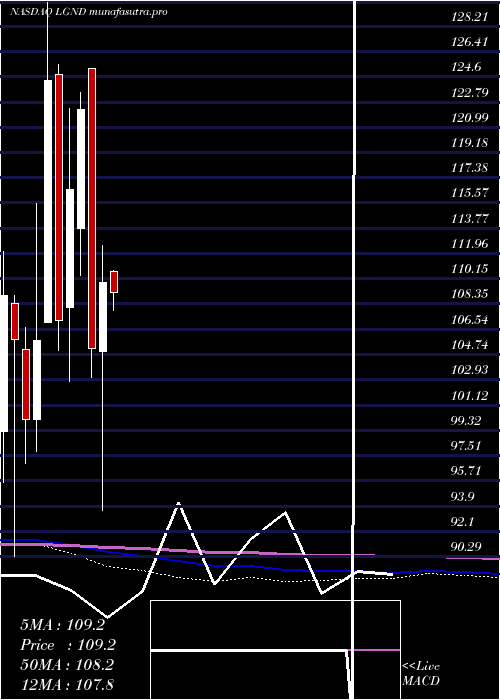Click the 92.1 price axis label
Image resolution: width=500 pixels, height=700 pixels.
pos(464,521)
